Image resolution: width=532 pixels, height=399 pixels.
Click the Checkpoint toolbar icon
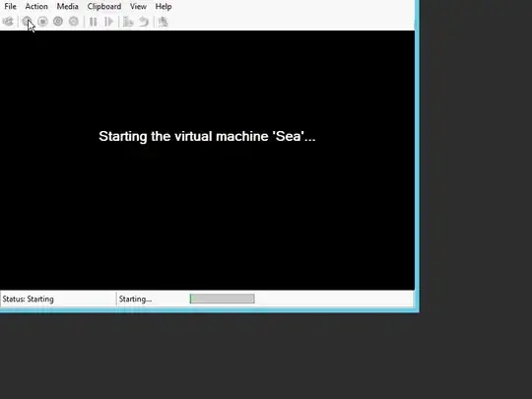point(128,22)
